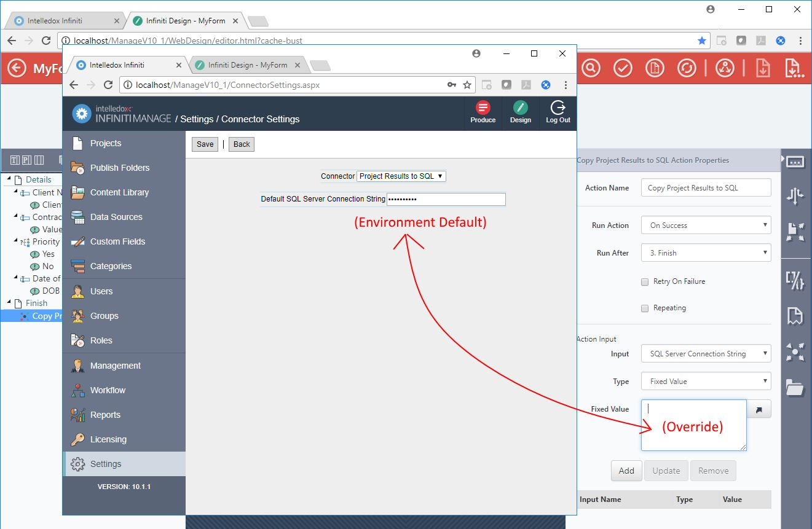Click the download document icon in red toolbar
The width and height of the screenshot is (812, 529).
(763, 68)
